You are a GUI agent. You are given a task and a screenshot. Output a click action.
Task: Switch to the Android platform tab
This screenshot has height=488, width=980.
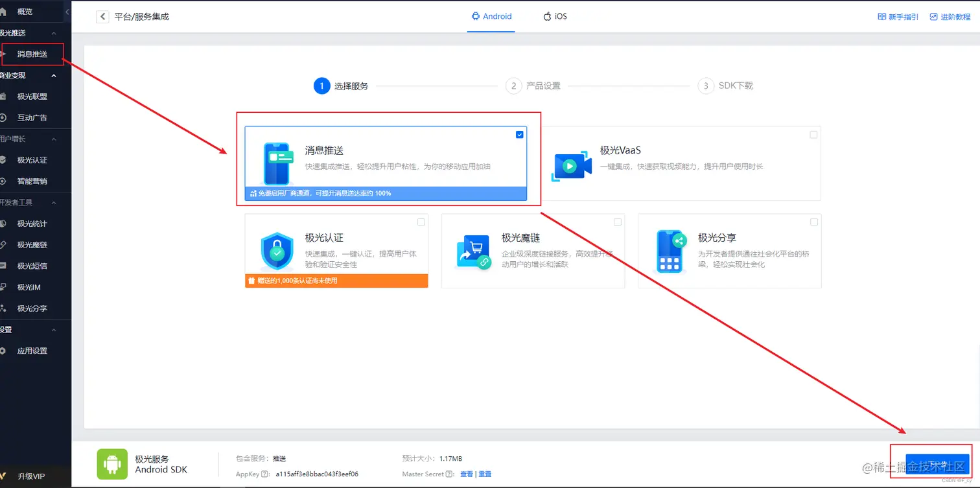492,16
